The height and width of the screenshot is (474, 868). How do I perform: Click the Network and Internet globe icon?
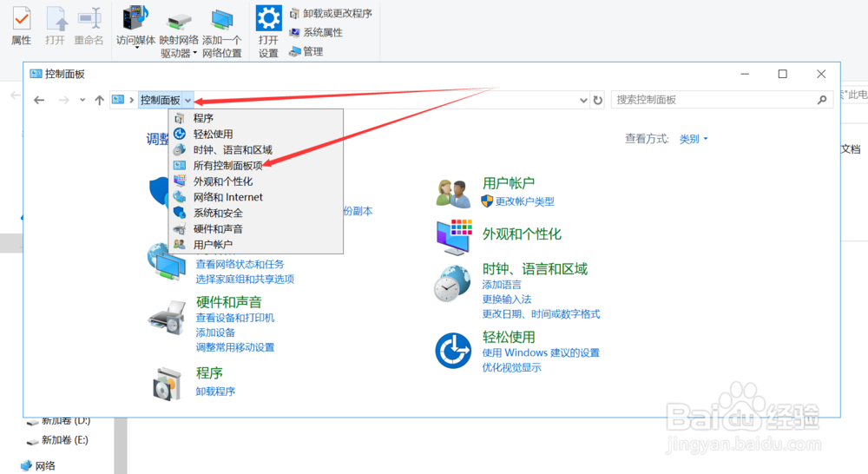tap(166, 261)
